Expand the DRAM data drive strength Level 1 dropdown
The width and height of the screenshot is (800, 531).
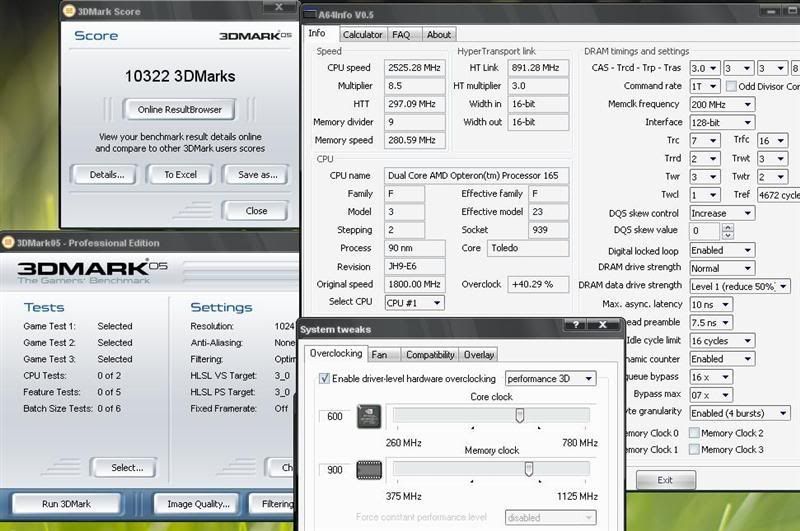coord(740,286)
